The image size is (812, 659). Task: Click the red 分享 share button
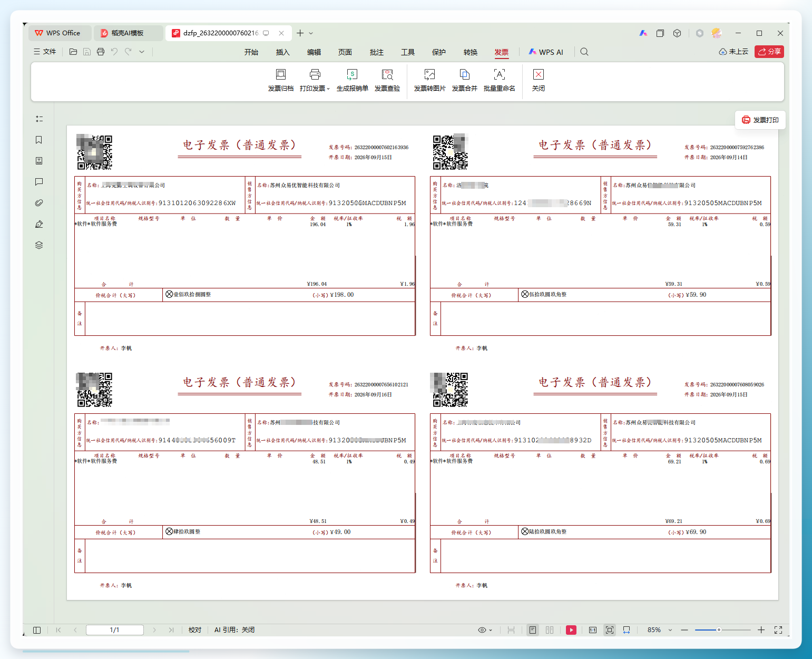point(769,52)
